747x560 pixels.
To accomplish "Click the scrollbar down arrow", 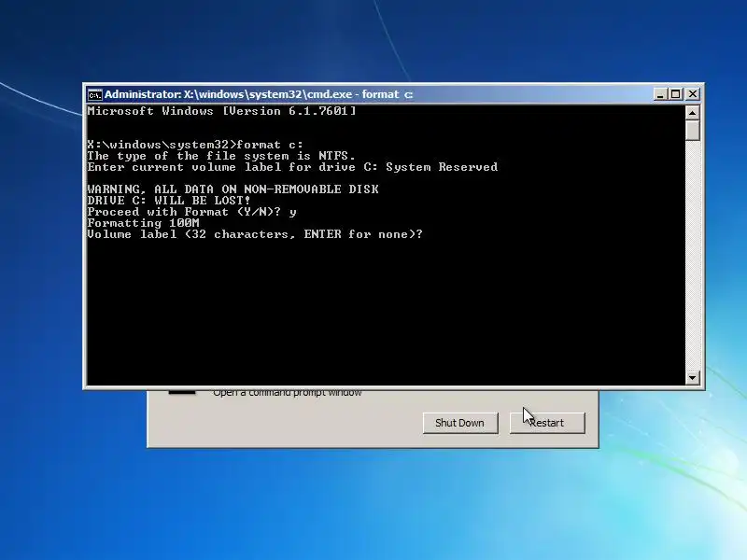I will tap(692, 378).
